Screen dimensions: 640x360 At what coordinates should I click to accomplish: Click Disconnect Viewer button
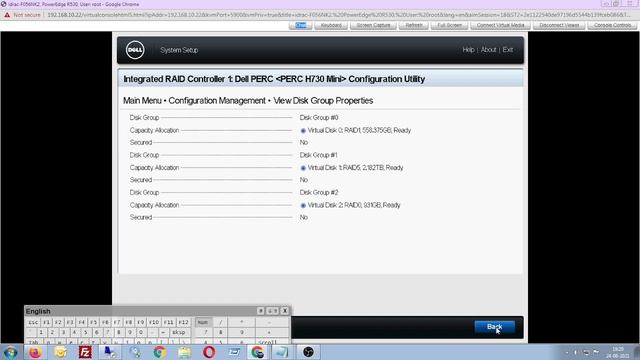[x=559, y=25]
